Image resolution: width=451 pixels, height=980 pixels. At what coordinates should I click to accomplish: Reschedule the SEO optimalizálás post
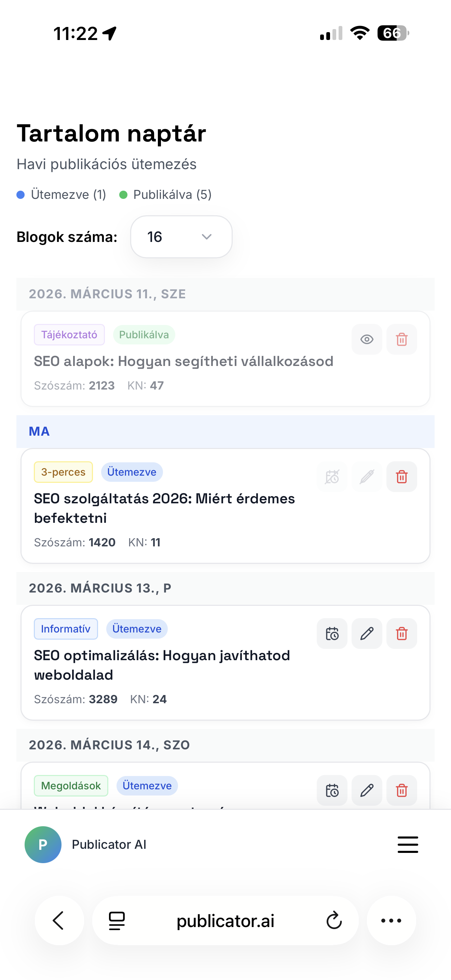click(332, 634)
